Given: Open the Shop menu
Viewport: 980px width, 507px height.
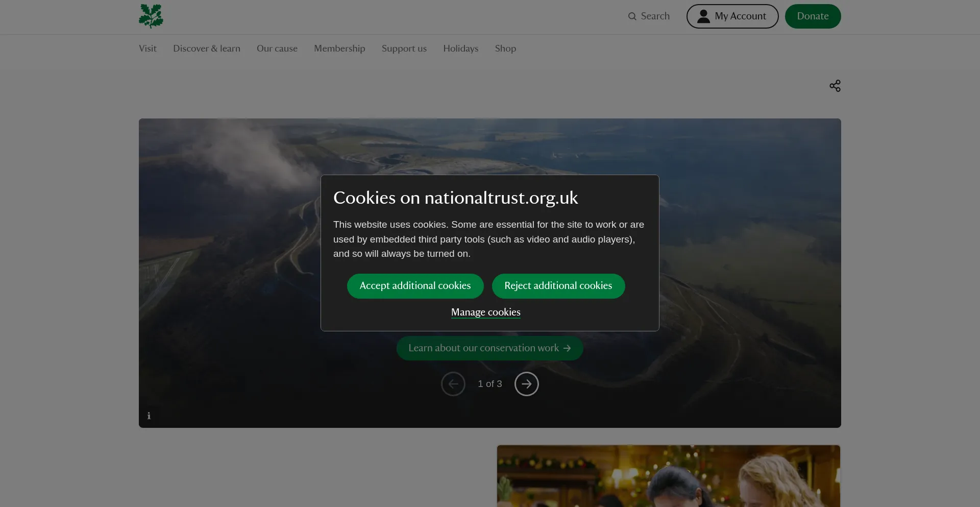Looking at the screenshot, I should 505,49.
